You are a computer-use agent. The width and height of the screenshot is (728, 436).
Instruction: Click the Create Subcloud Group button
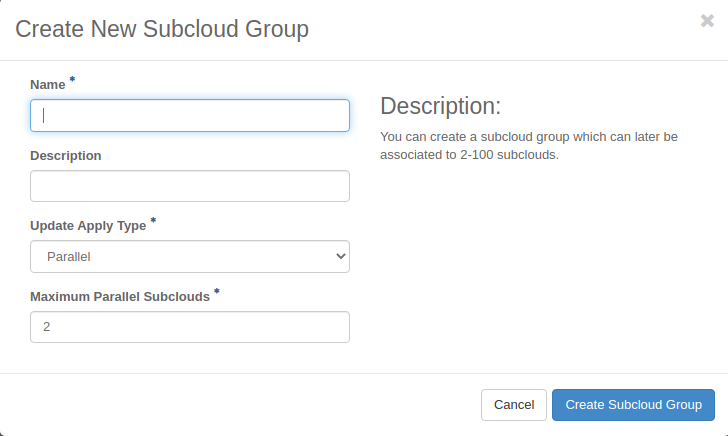tap(633, 405)
